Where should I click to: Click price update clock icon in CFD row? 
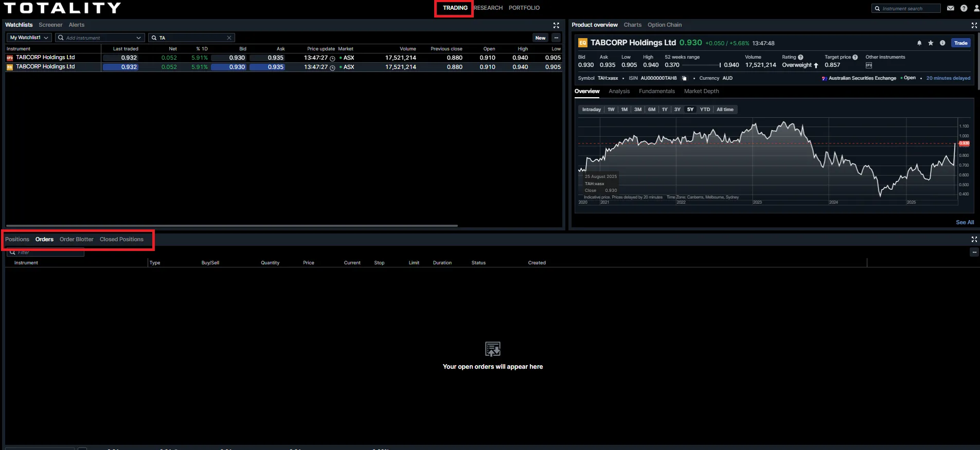coord(332,58)
